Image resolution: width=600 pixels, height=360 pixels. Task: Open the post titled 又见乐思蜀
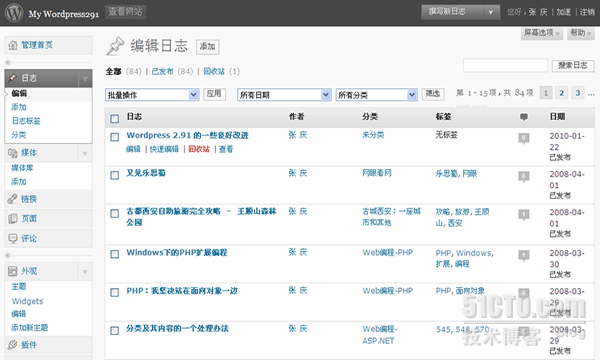point(146,173)
